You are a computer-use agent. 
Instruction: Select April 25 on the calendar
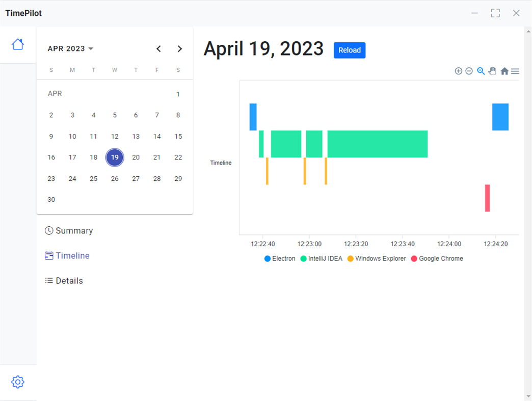coord(93,178)
